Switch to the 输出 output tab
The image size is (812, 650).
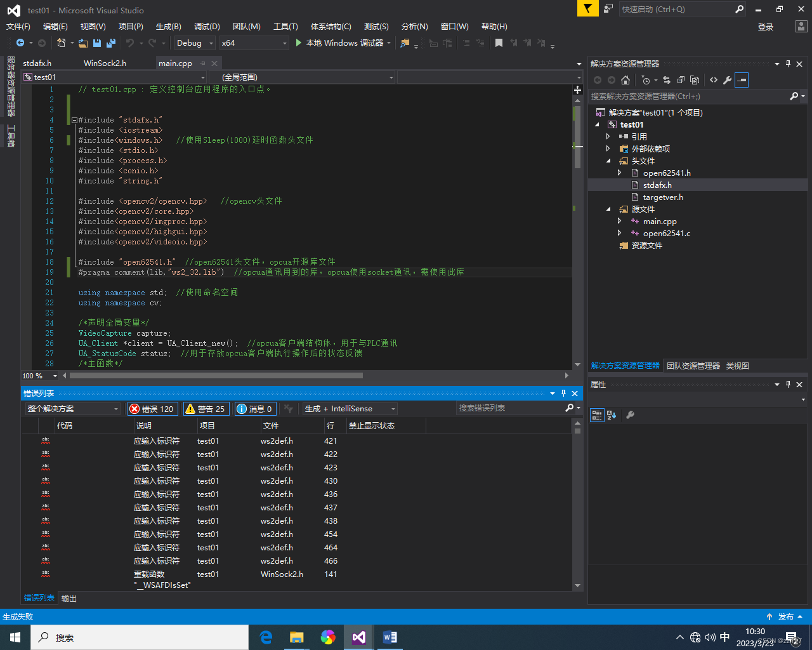pos(69,599)
